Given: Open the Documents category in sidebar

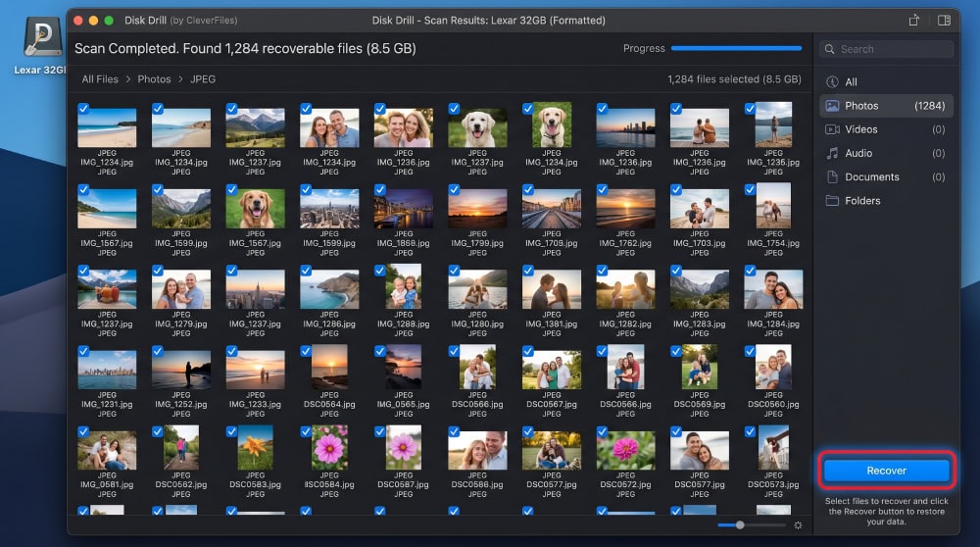Looking at the screenshot, I should (886, 176).
